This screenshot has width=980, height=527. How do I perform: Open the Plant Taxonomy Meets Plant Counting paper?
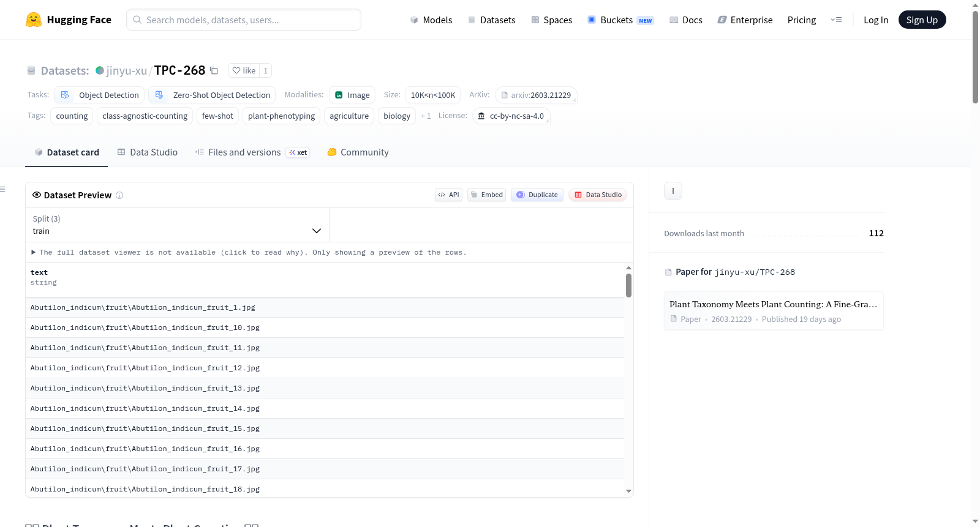[x=774, y=311]
